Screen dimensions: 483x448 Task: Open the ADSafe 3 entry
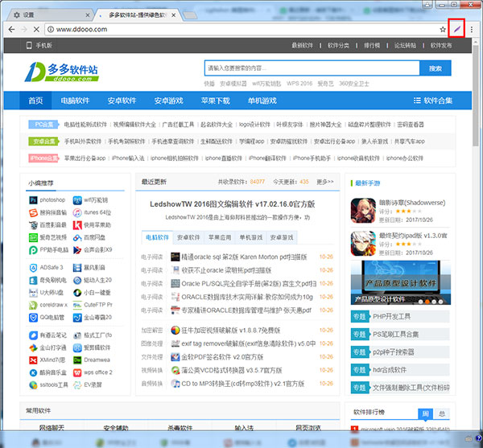pos(46,267)
